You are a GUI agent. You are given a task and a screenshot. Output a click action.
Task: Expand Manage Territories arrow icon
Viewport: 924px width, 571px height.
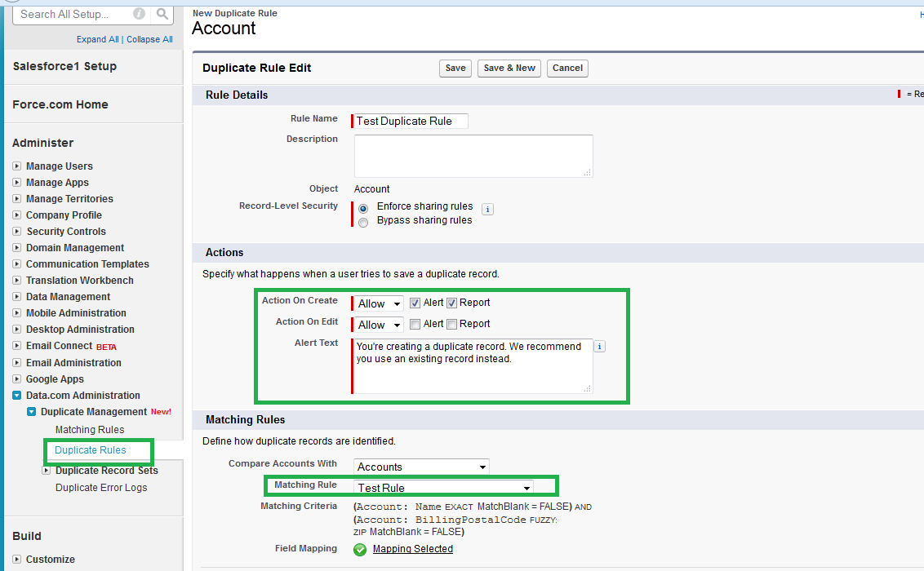coord(17,199)
